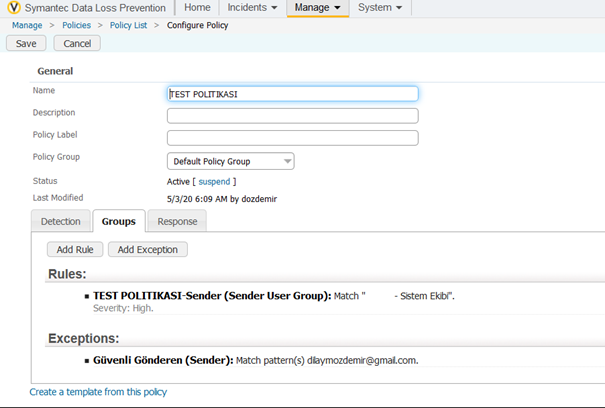Click the Configure Policy breadcrumb text
The image size is (605, 408).
coord(198,25)
